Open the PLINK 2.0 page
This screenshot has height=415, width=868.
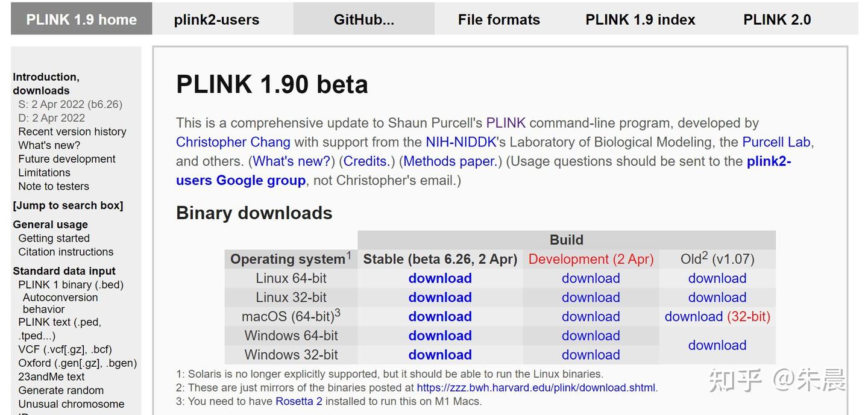point(777,19)
